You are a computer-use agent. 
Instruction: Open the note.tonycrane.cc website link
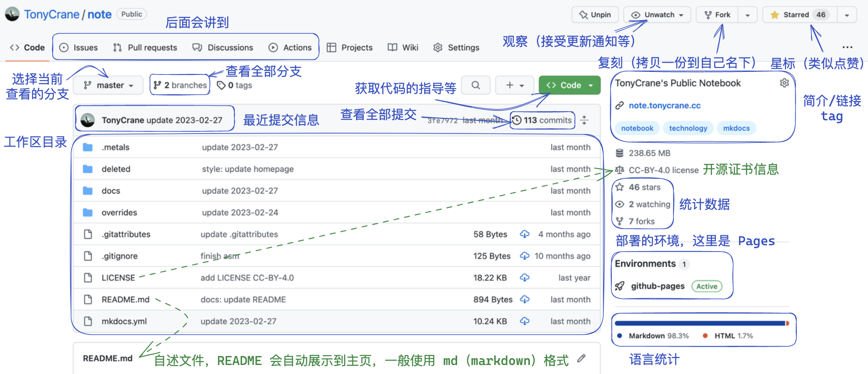pos(664,106)
